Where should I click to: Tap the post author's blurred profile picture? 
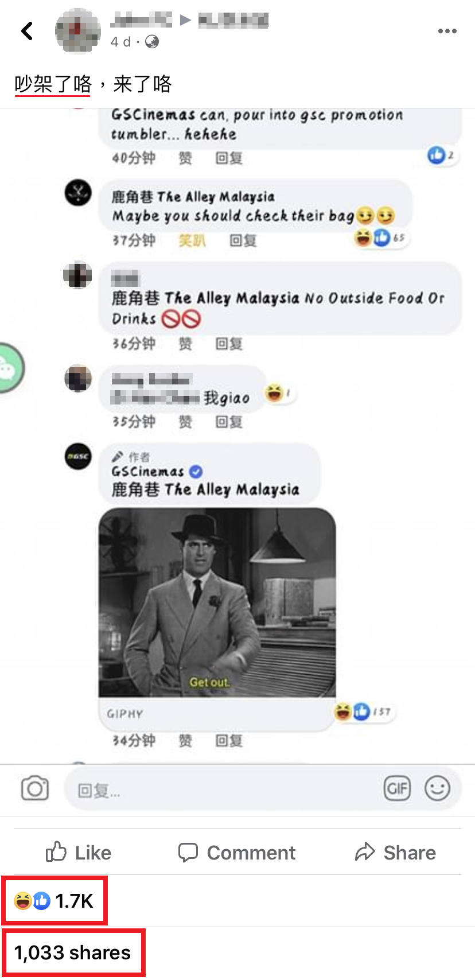coord(78,30)
